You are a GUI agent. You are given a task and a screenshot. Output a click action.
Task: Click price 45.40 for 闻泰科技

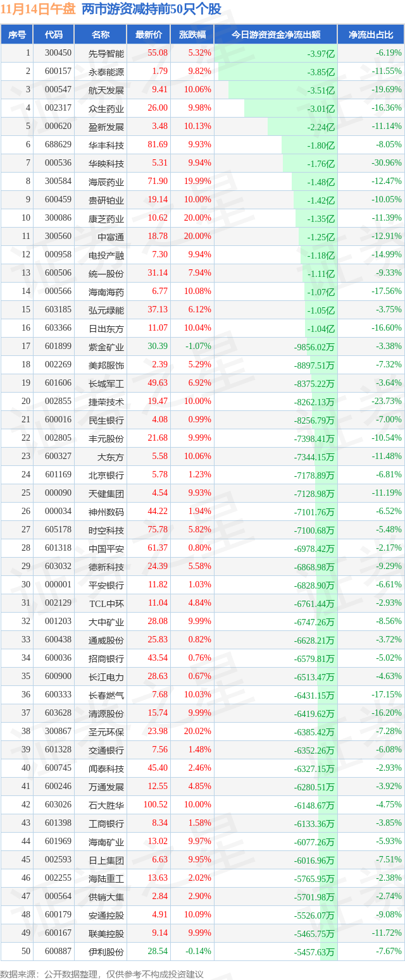[x=158, y=768]
